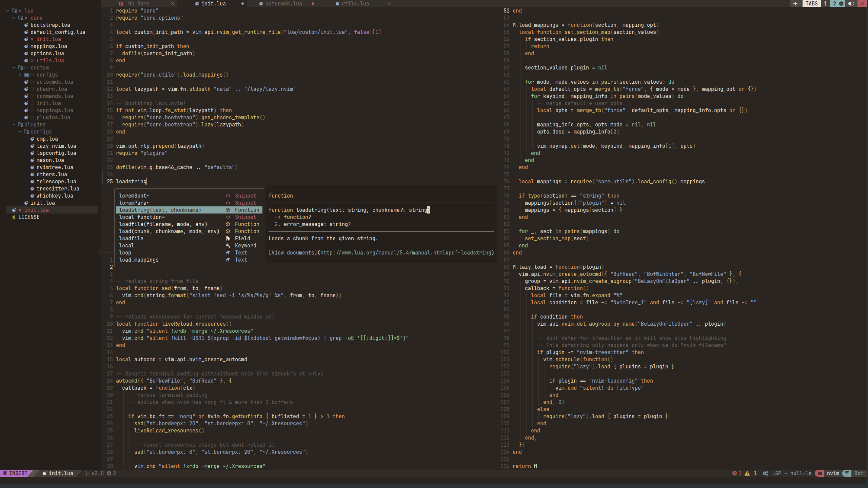Screen dimensions: 868x488
Task: Open core utils.lua with error mark
Action: (50, 60)
